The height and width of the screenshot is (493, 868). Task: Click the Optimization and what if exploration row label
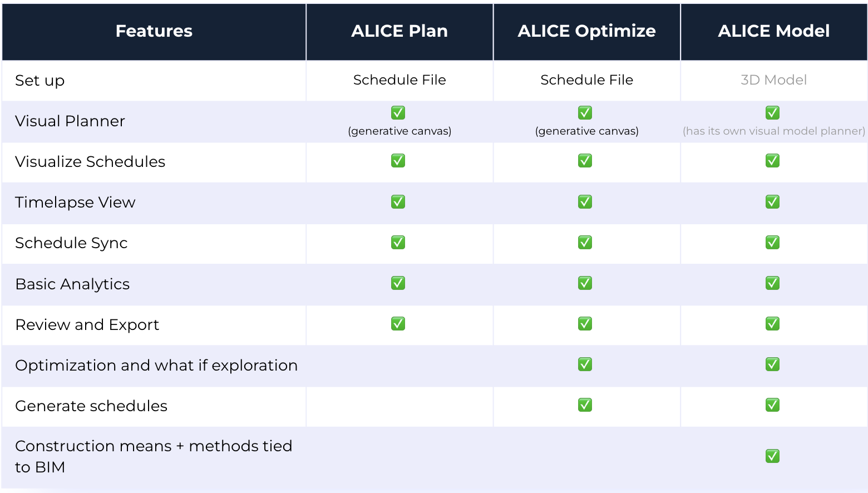pos(156,366)
